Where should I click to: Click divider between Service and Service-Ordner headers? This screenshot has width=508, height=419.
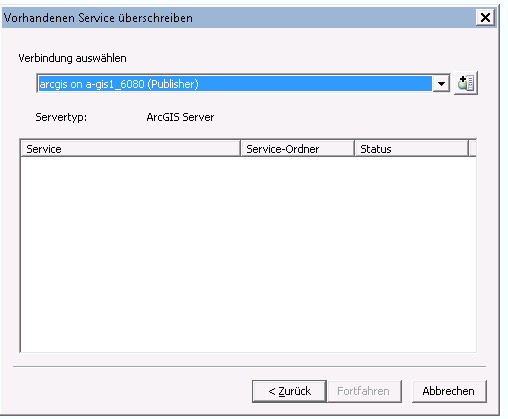(x=240, y=149)
